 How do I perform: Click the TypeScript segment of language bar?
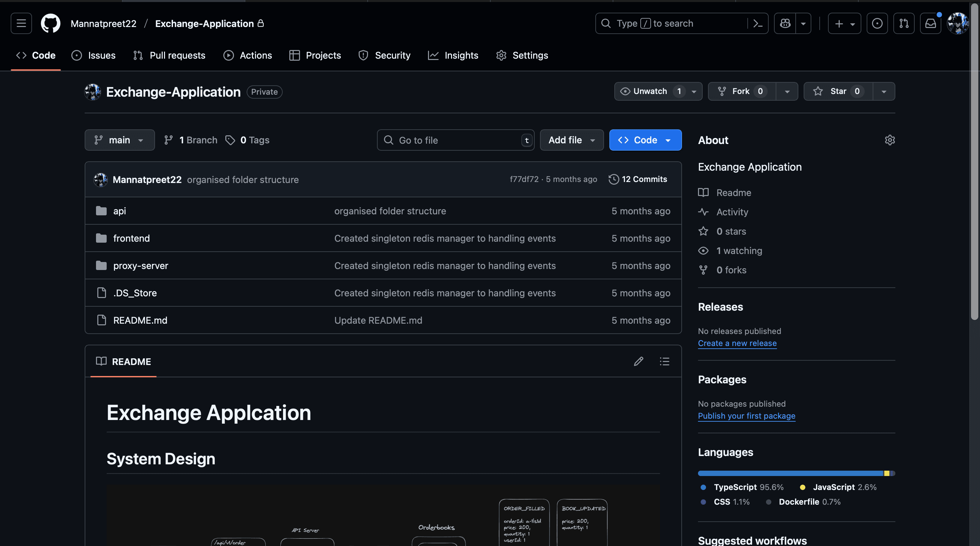point(791,473)
